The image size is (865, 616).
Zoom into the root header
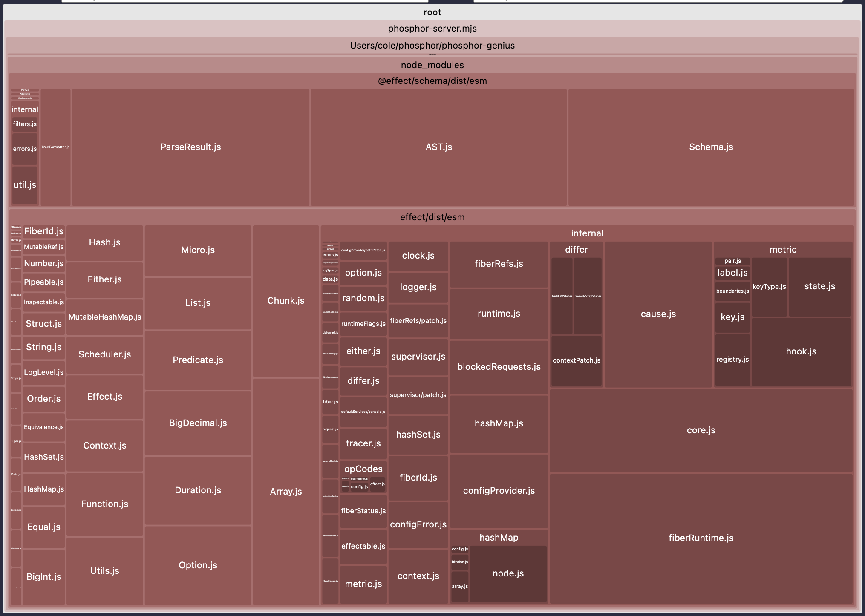(432, 12)
